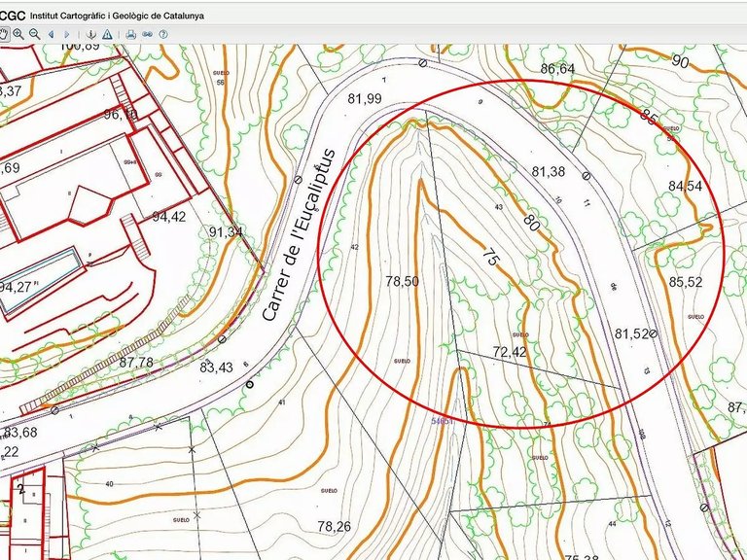Click the elevation point 78,26
The width and height of the screenshot is (747, 560).
pyautogui.click(x=334, y=526)
